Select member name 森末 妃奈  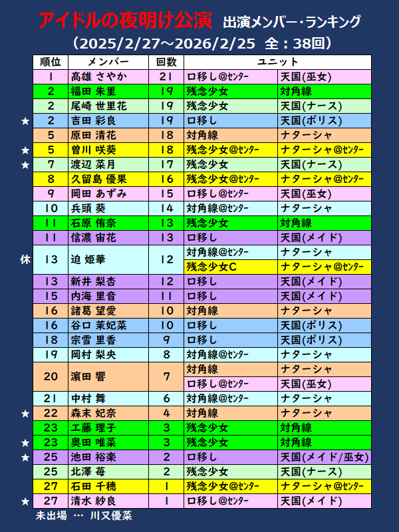(x=93, y=413)
